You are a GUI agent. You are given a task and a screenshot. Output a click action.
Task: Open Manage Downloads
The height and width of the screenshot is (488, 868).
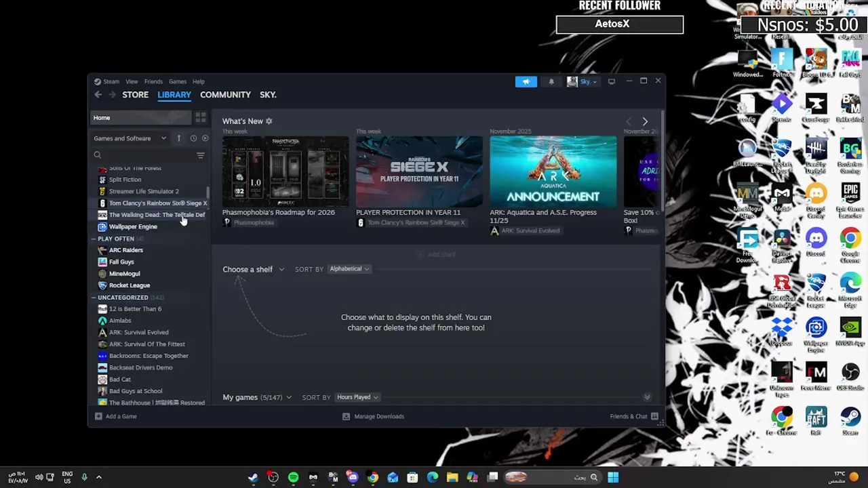coord(373,416)
